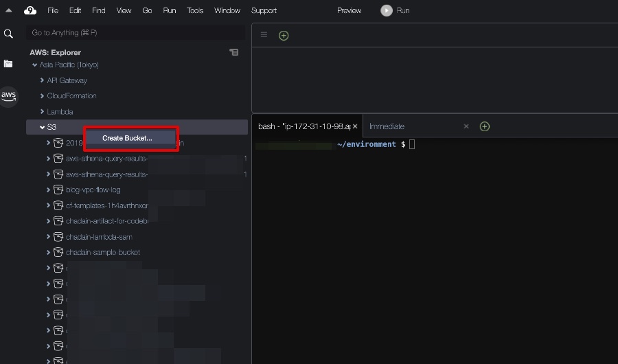
Task: Open the Support menu
Action: coord(264,11)
